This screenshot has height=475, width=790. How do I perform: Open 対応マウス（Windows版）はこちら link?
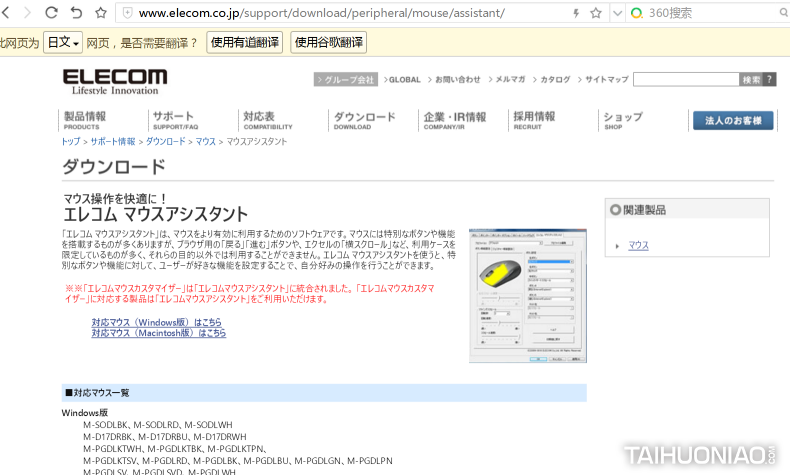click(157, 322)
